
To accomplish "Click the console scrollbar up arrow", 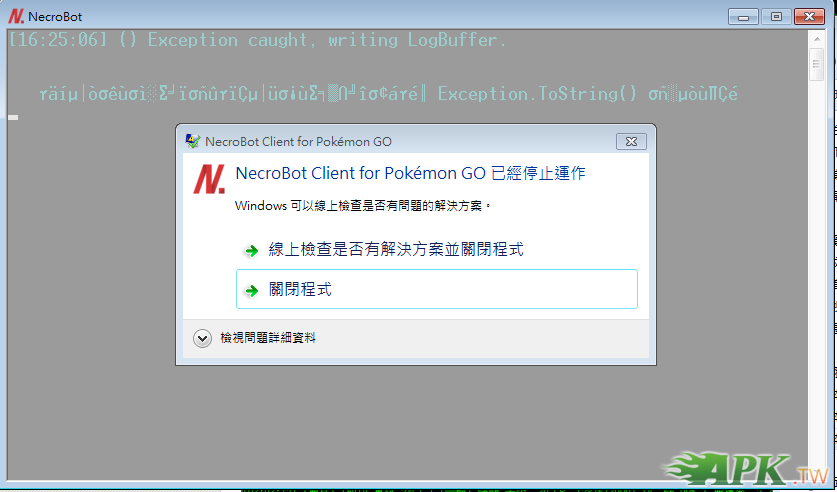I will click(817, 39).
